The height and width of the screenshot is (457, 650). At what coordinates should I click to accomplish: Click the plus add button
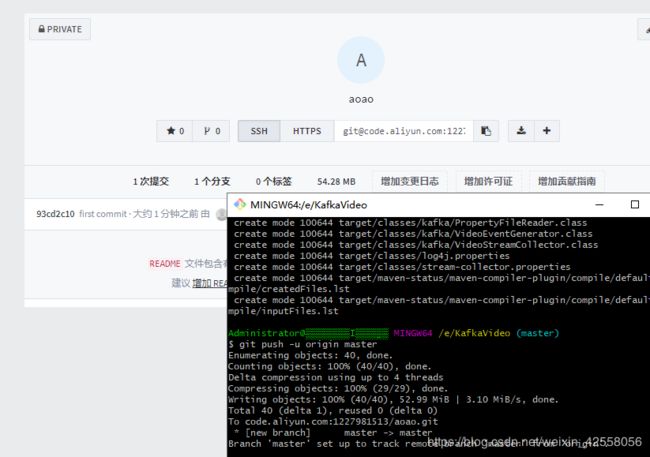tap(547, 131)
